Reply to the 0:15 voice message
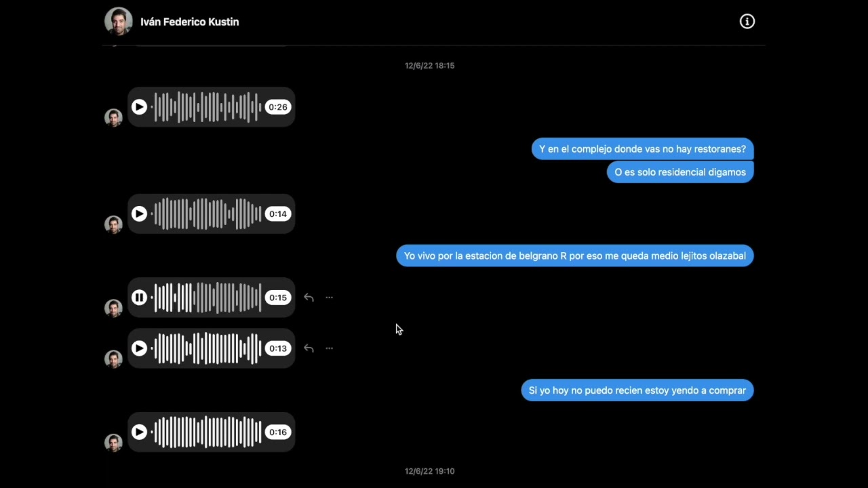This screenshot has width=868, height=488. [309, 298]
